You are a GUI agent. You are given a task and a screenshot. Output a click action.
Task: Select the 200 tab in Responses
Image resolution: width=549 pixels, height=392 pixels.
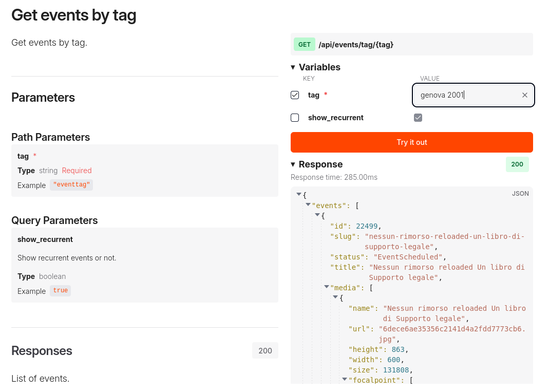tap(265, 351)
